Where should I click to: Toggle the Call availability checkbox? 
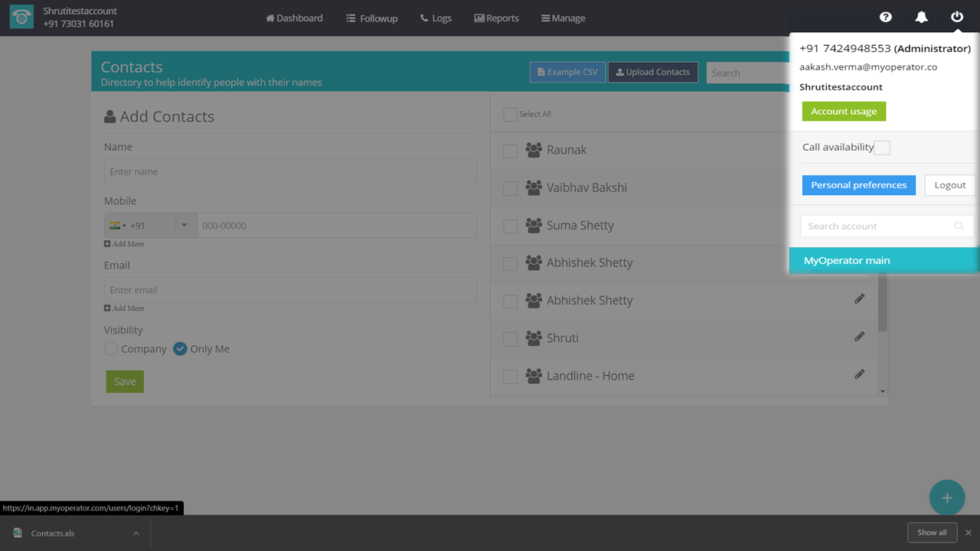[882, 148]
